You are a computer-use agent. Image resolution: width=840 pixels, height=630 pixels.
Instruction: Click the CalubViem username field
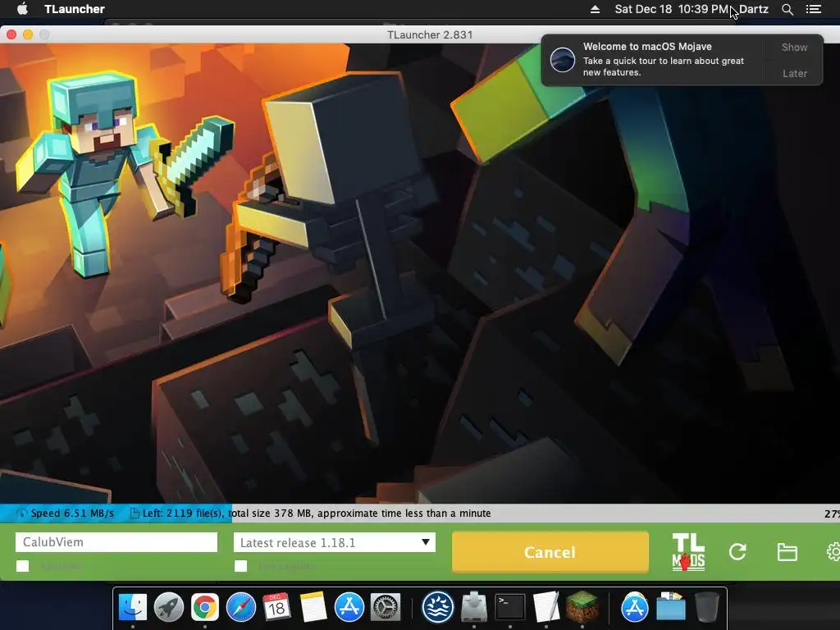(x=116, y=542)
